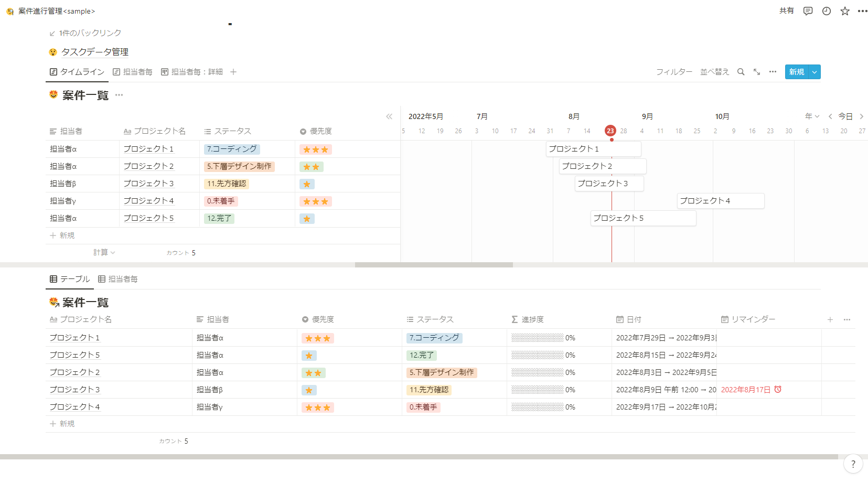Select the テーブル view tab
The height and width of the screenshot is (483, 868).
pyautogui.click(x=70, y=279)
